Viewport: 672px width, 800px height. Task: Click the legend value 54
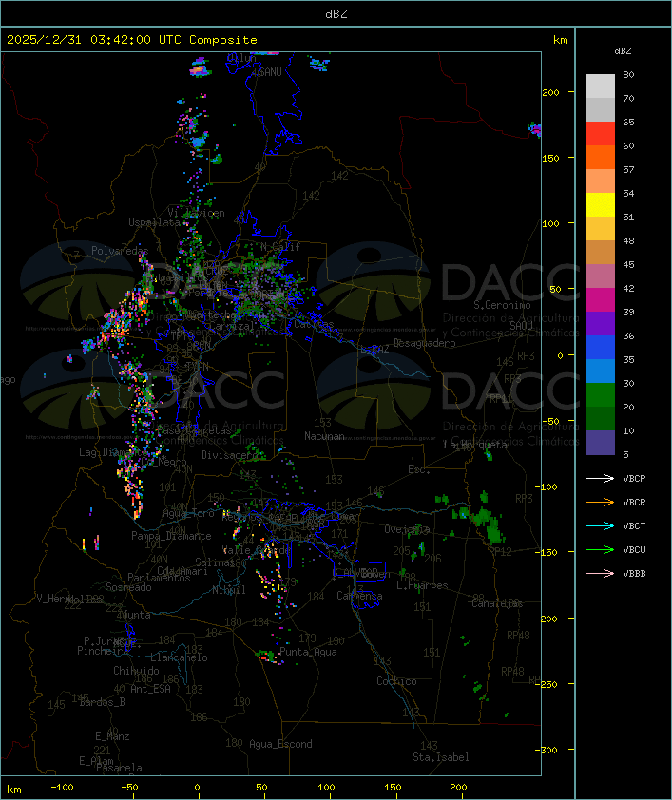tap(628, 194)
